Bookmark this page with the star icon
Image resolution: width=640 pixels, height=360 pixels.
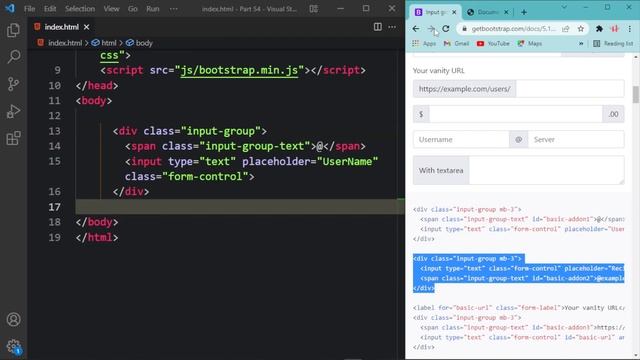(x=580, y=29)
